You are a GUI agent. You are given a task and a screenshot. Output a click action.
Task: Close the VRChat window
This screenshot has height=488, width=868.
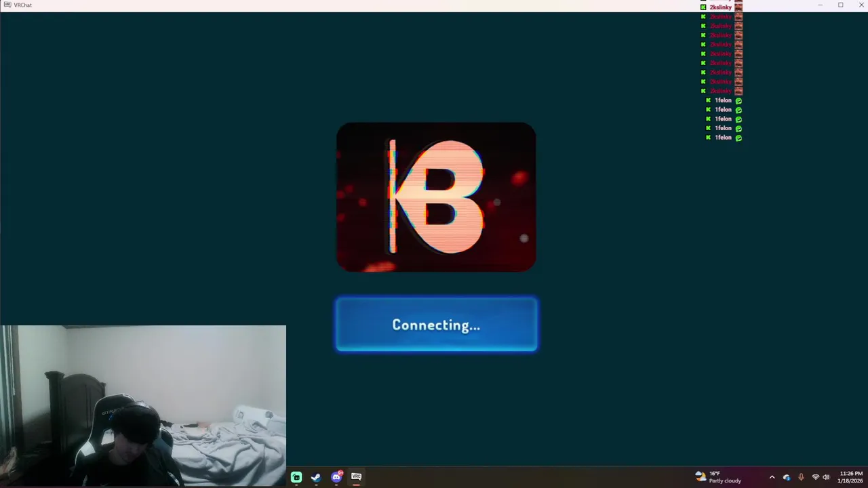click(x=860, y=5)
